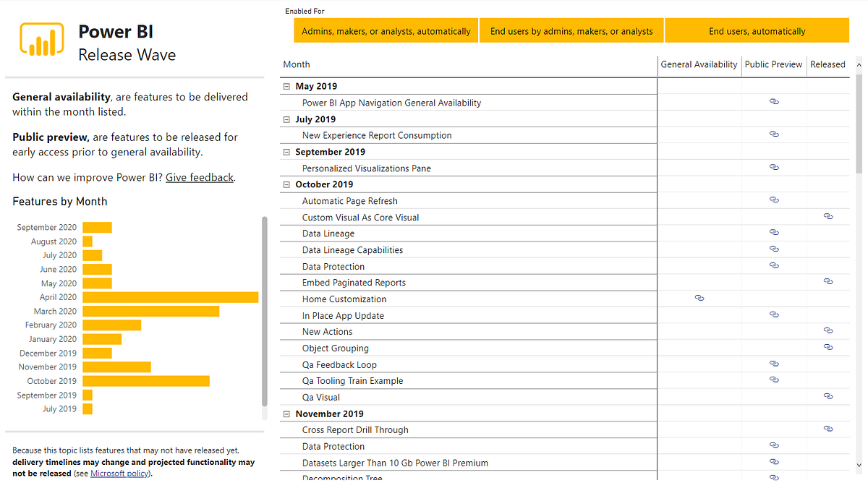Click the link icon for Automatic Page Refresh
Screen dimensions: 868x488
[x=774, y=200]
